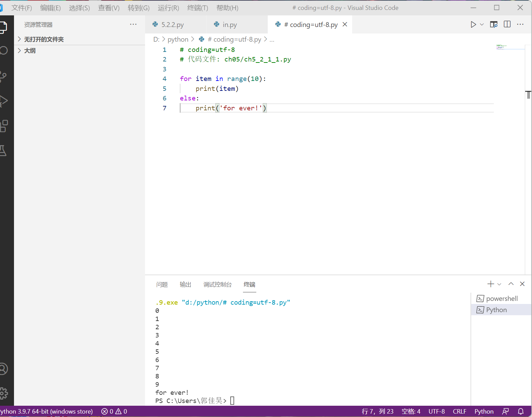The height and width of the screenshot is (417, 532).
Task: Select the Python terminal instance
Action: [x=501, y=310]
